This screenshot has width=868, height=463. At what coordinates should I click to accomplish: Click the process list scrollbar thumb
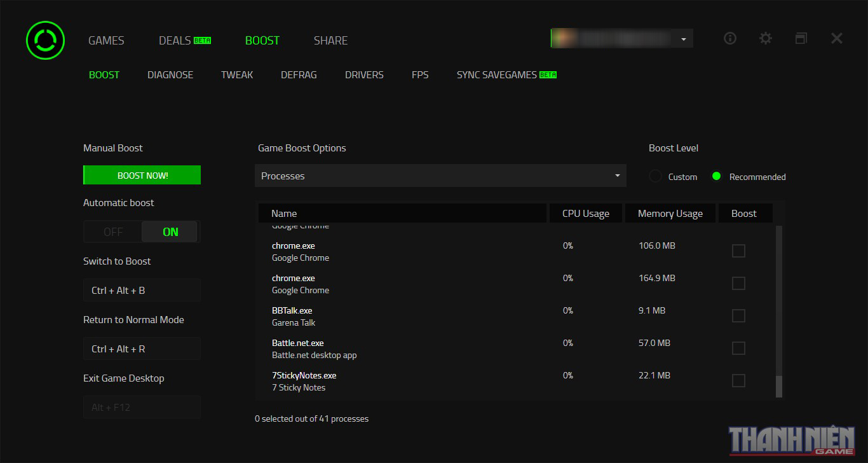click(x=779, y=386)
